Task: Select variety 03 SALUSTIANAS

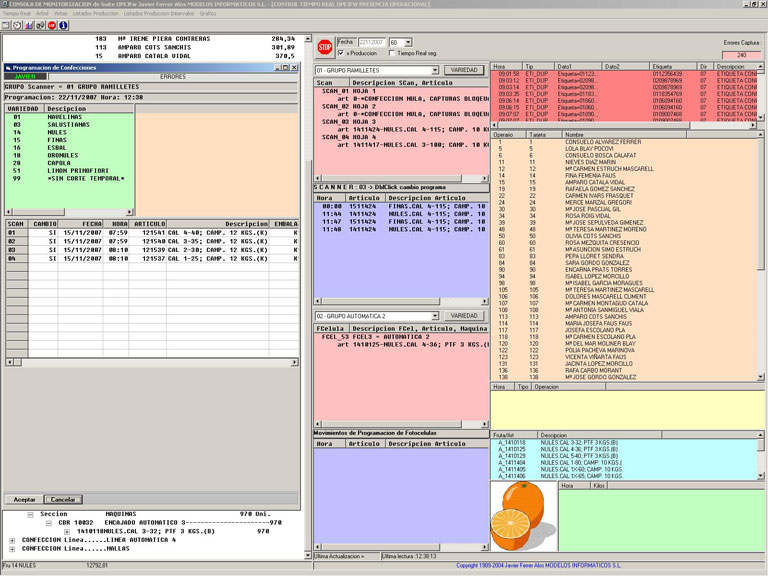Action: click(69, 125)
